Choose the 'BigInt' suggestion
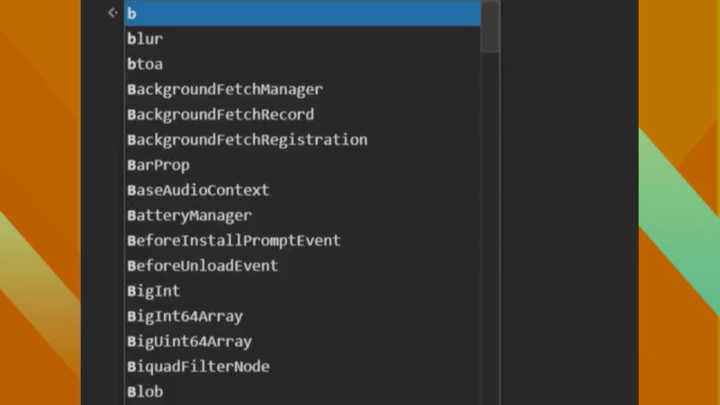Image resolution: width=720 pixels, height=405 pixels. click(x=153, y=291)
